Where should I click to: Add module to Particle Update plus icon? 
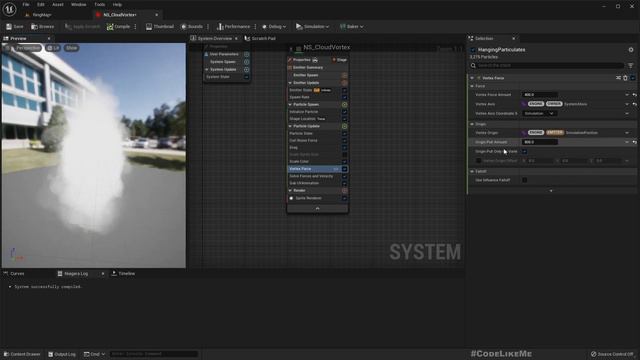(x=344, y=126)
